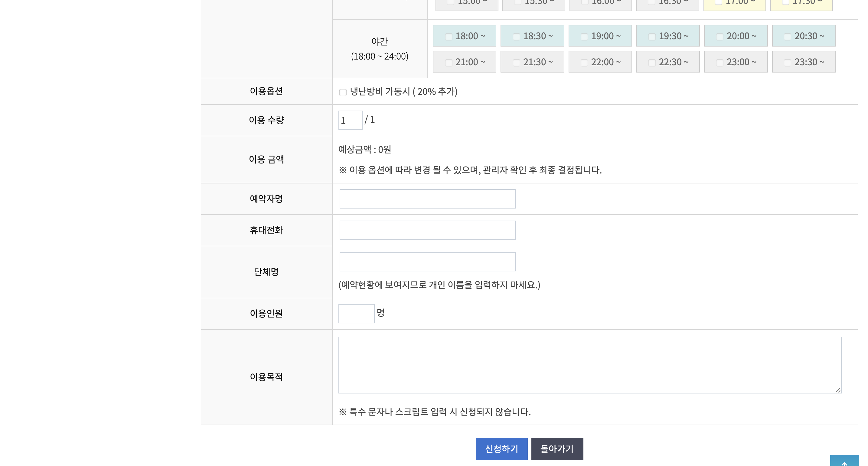Check the 23:00 ~ time slot

coord(720,63)
